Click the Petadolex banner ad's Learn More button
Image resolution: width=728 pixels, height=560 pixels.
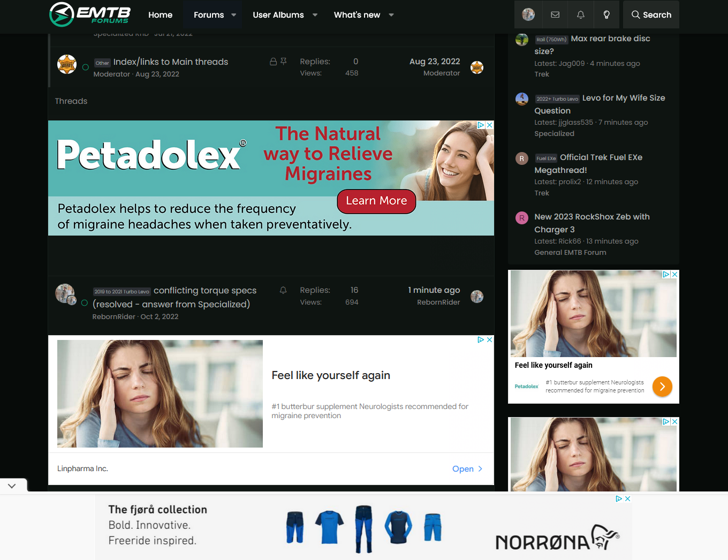(376, 201)
